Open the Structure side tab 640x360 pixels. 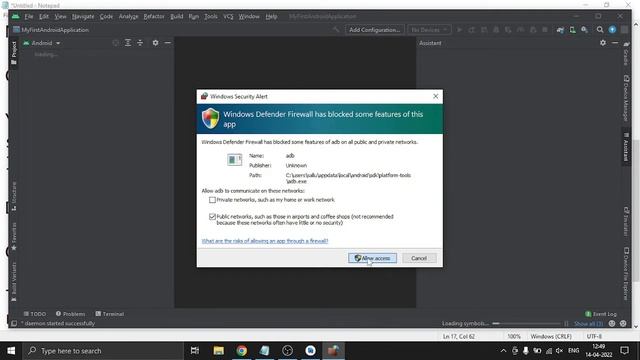coord(14,196)
